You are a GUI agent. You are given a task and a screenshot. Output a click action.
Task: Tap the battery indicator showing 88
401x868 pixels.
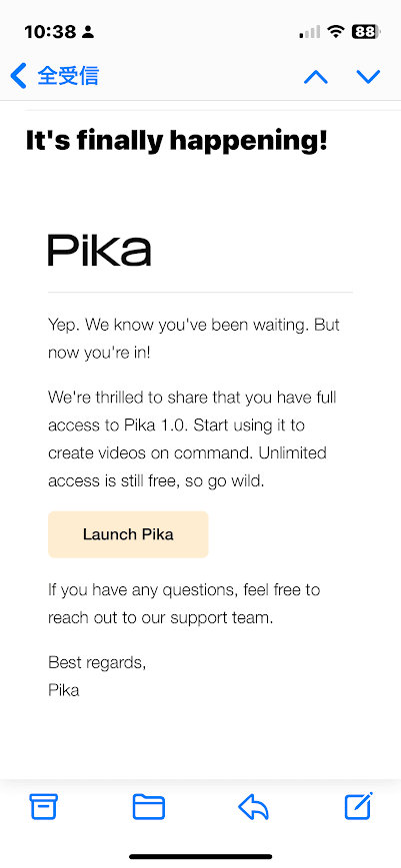pyautogui.click(x=366, y=32)
